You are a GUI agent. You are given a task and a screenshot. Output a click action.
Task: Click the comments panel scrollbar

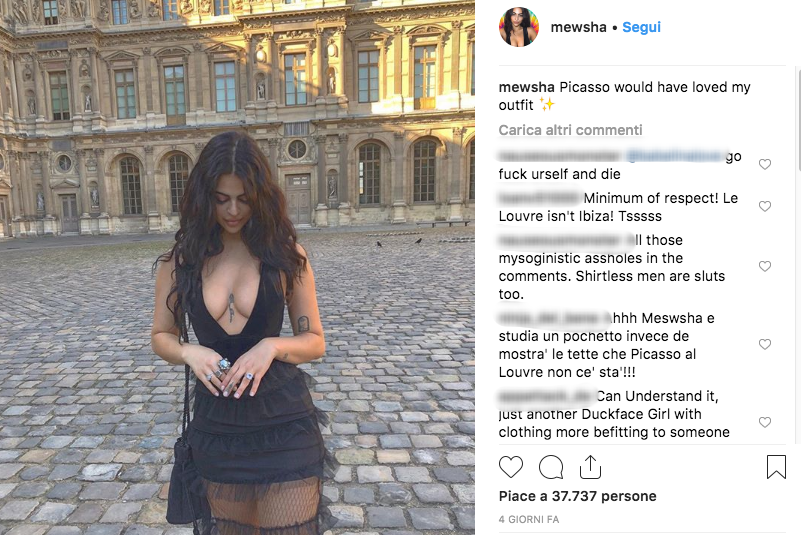798,120
